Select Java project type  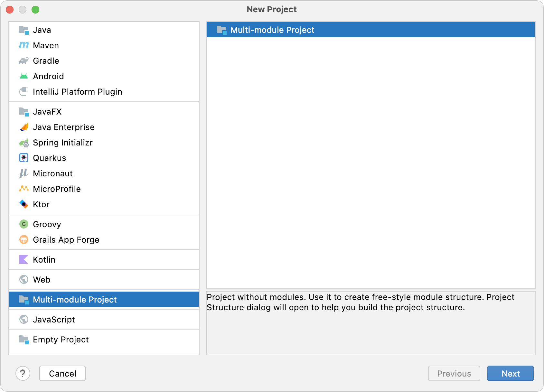click(x=104, y=30)
